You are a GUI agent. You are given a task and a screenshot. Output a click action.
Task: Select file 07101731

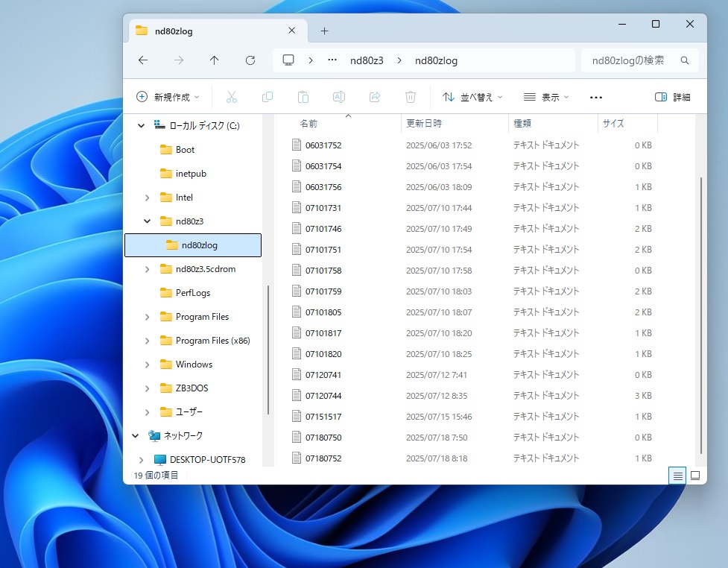[323, 208]
